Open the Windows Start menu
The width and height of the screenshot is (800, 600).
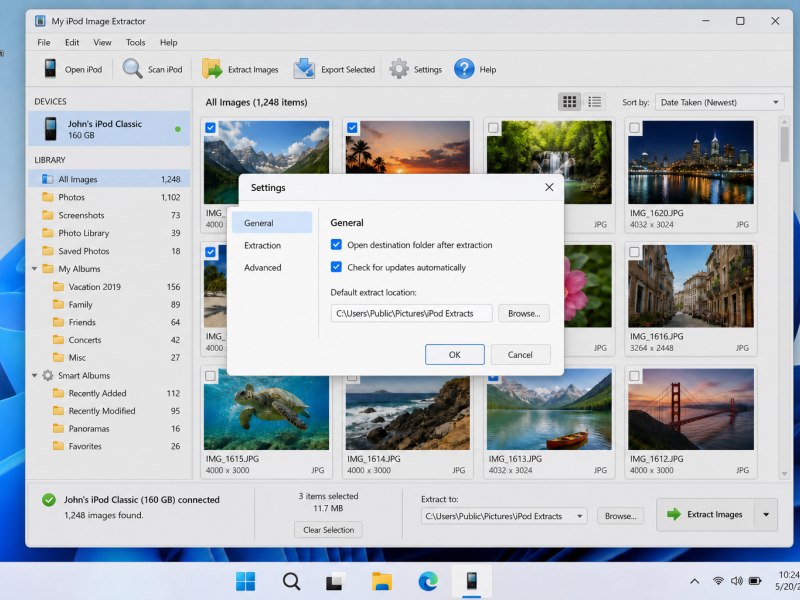coord(245,581)
